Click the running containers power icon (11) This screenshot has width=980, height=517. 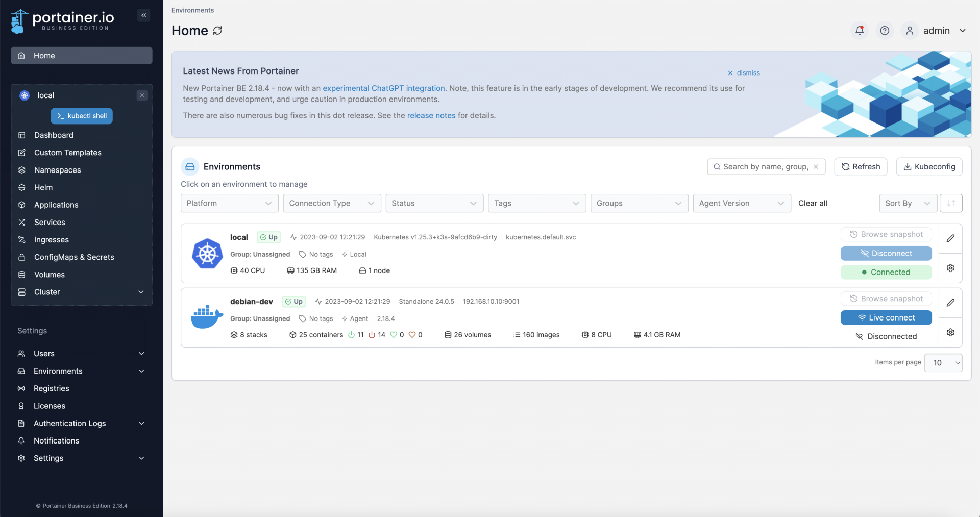pos(351,335)
